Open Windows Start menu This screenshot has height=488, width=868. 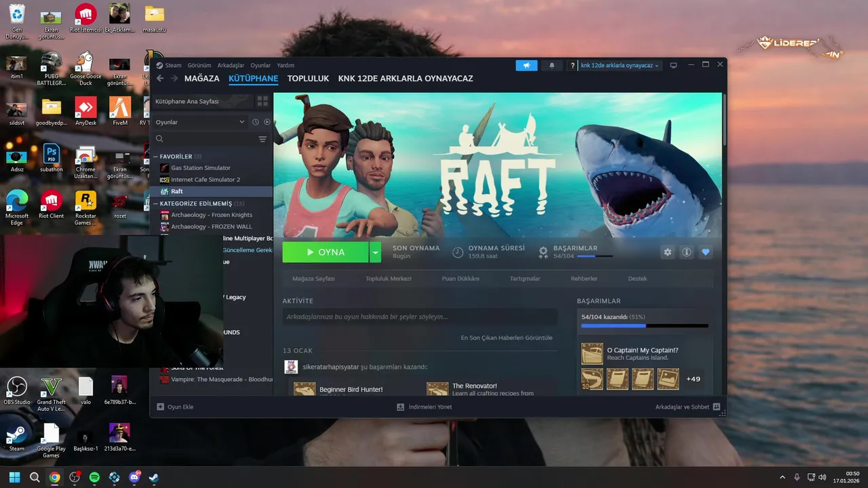[14, 477]
